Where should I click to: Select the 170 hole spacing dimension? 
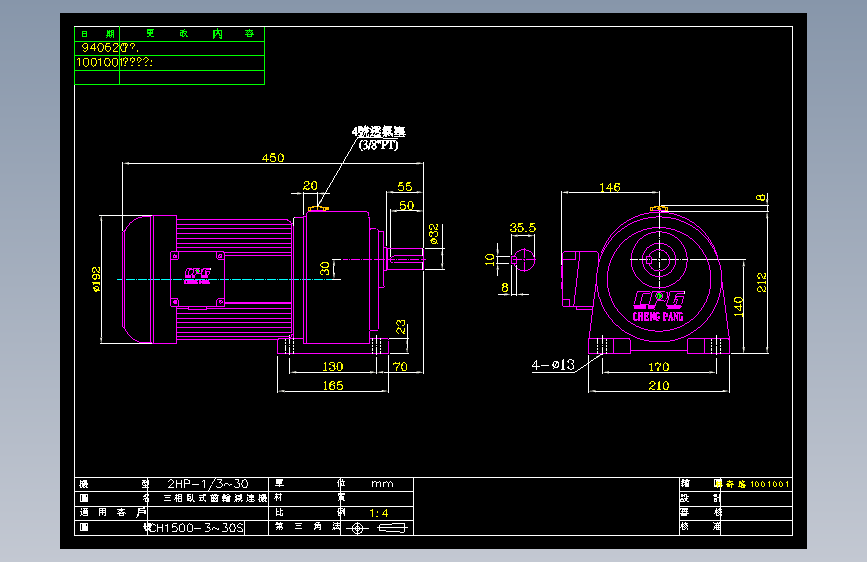click(659, 366)
